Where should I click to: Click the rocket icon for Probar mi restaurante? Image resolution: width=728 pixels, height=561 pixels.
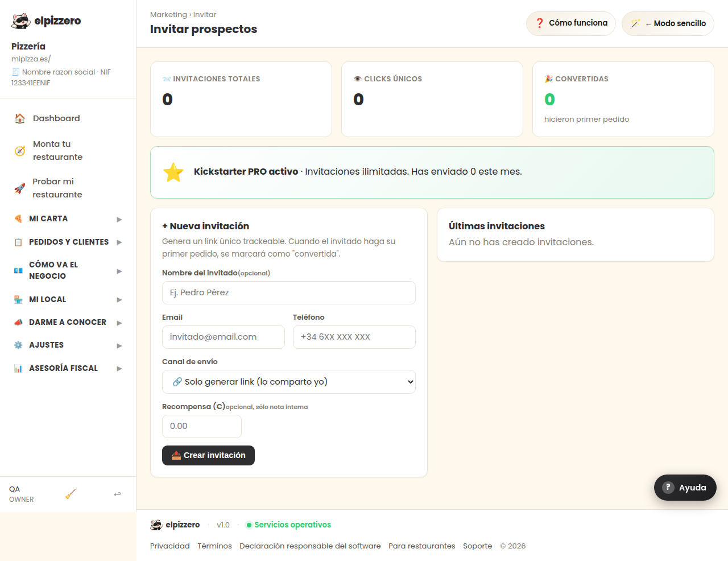pyautogui.click(x=20, y=188)
